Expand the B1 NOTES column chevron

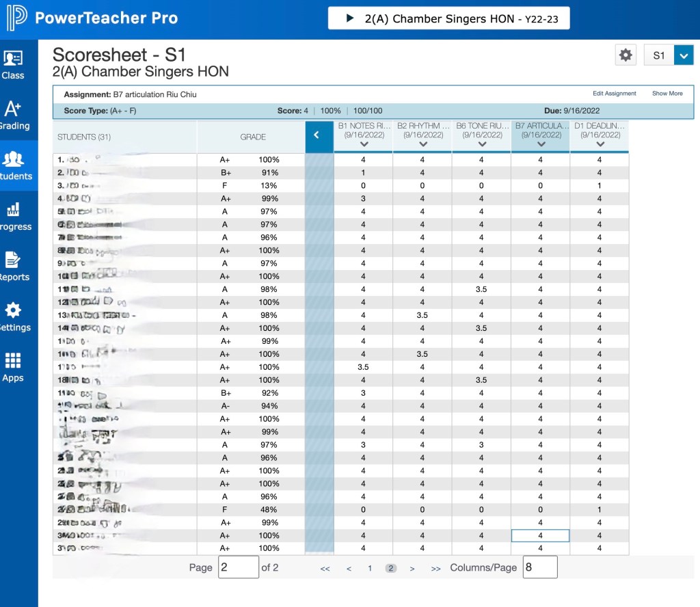(x=364, y=144)
